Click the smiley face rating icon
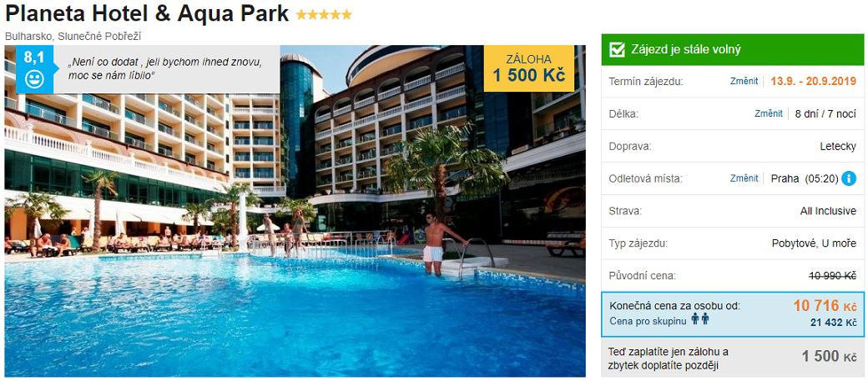This screenshot has height=381, width=868. [x=34, y=79]
